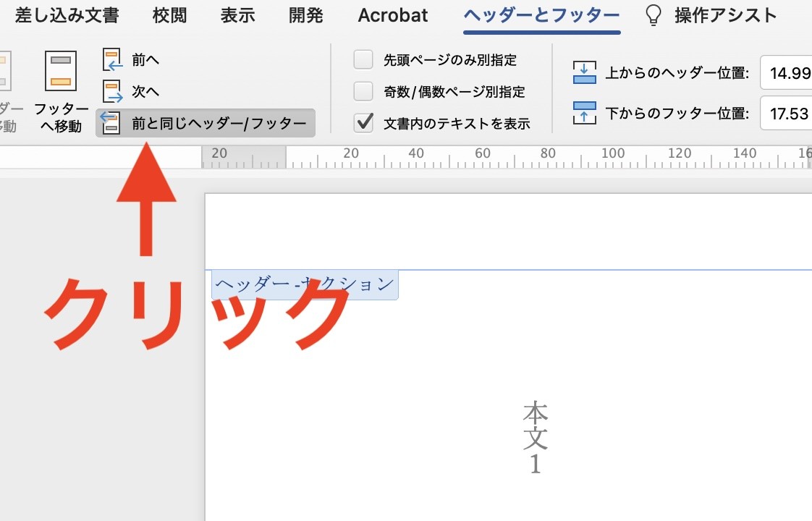Toggle 前と同じヘッダー/フッター button

pyautogui.click(x=206, y=123)
